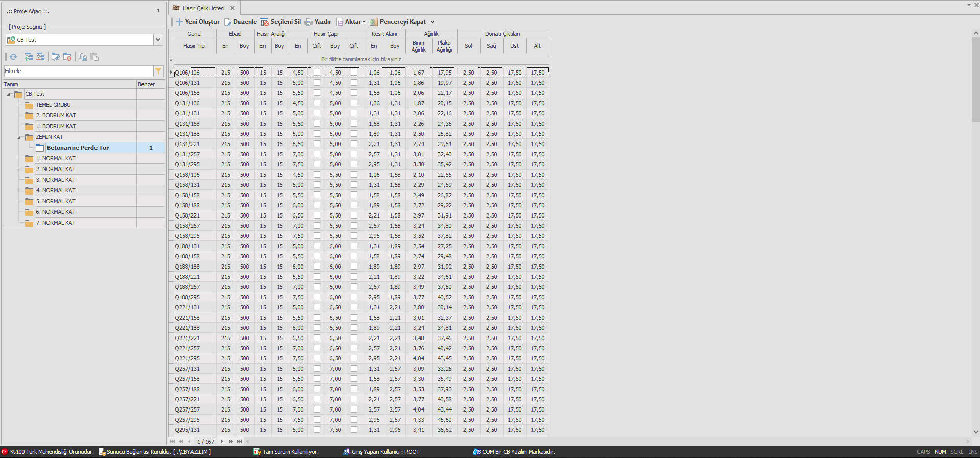980x458 pixels.
Task: Click Yeni Oluştur button
Action: pos(198,22)
